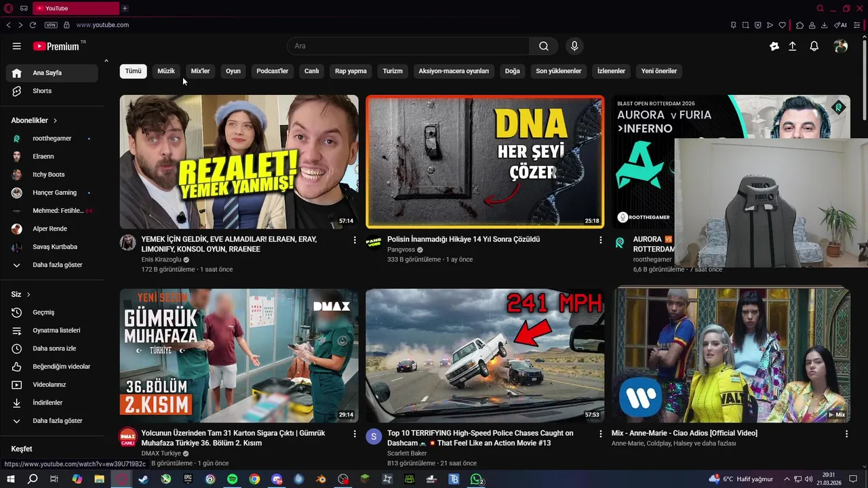868x488 pixels.
Task: Open browser extensions puzzle icon
Action: (x=800, y=25)
